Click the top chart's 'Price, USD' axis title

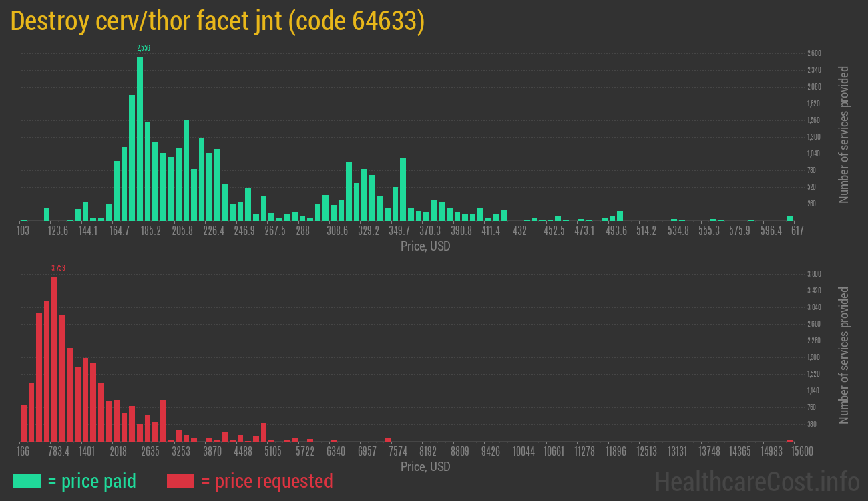pyautogui.click(x=425, y=246)
